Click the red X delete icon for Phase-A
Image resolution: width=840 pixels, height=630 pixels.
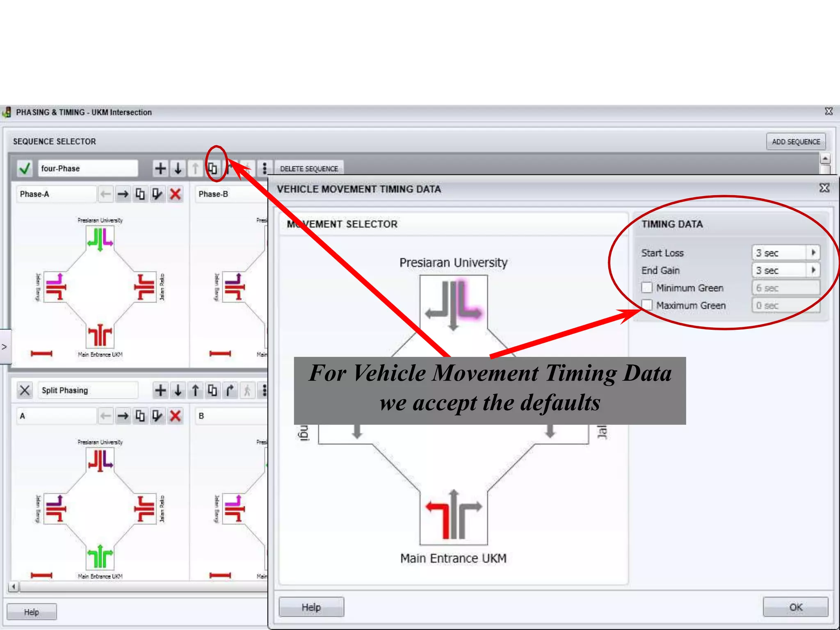click(x=176, y=194)
